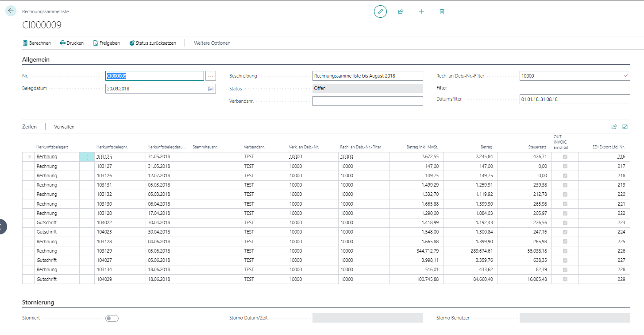644x335 pixels.
Task: Open the share icon at top
Action: 401,12
